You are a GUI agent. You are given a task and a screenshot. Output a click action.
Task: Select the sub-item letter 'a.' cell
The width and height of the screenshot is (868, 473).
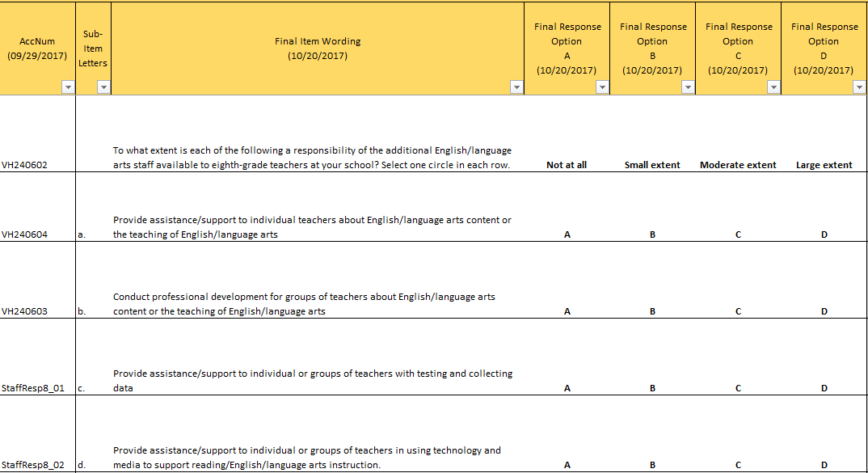(x=93, y=207)
